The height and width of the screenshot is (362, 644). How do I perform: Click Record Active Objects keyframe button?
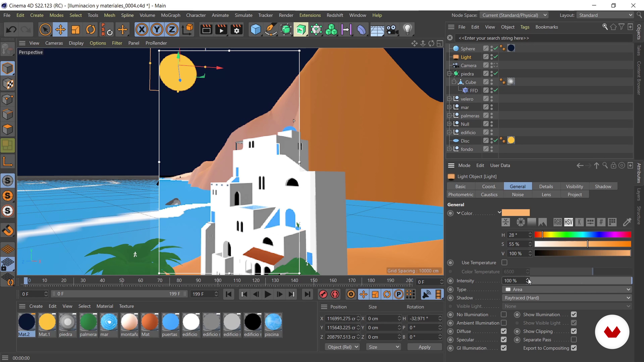(323, 294)
